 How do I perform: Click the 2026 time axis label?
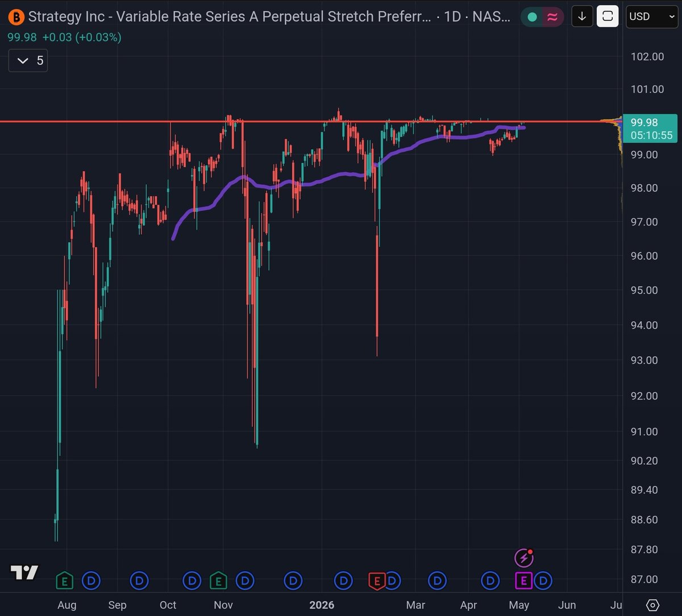322,605
